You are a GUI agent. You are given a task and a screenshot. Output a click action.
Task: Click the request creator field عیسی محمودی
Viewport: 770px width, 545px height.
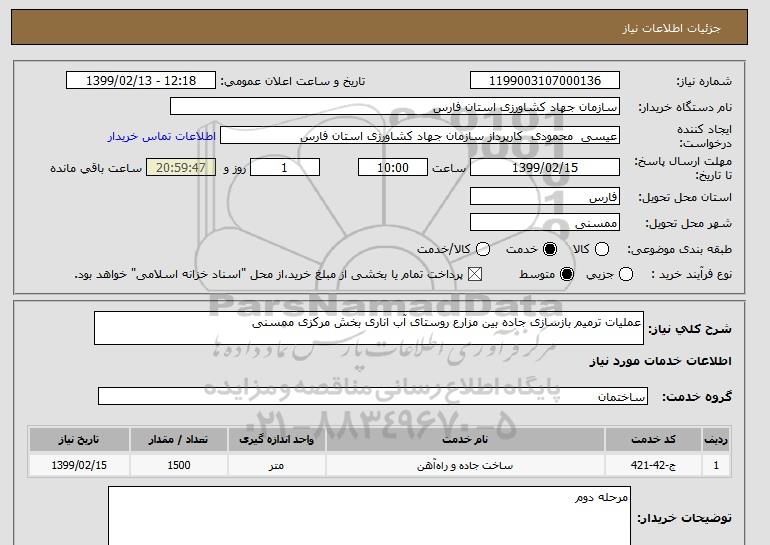coord(420,136)
